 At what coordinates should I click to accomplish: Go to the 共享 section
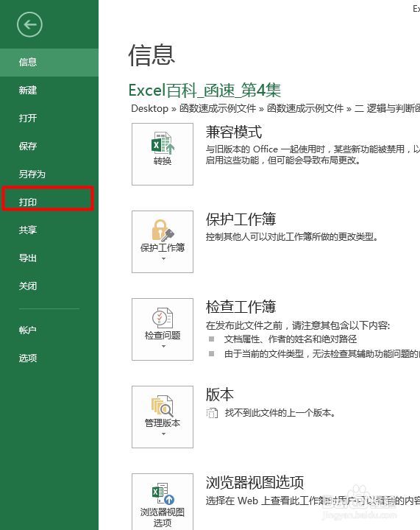click(x=49, y=230)
